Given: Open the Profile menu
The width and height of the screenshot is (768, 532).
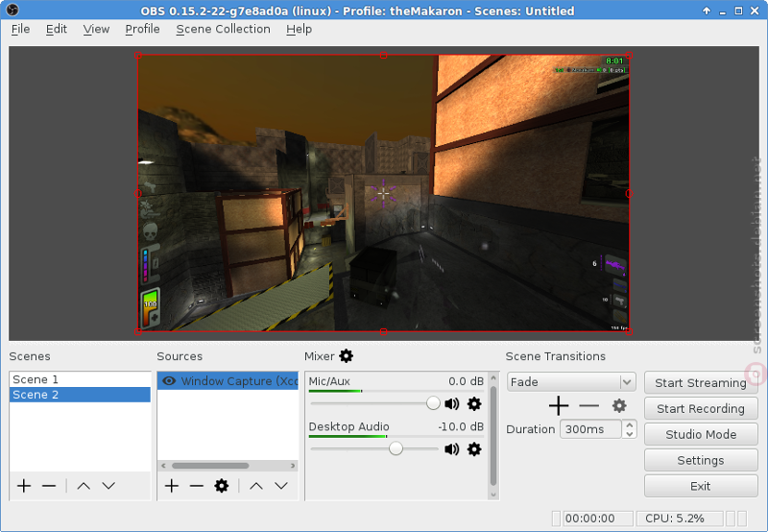Looking at the screenshot, I should pos(142,30).
